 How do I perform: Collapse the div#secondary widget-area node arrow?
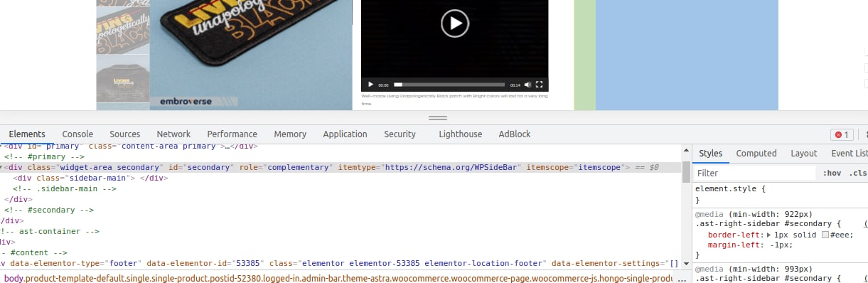click(2, 167)
